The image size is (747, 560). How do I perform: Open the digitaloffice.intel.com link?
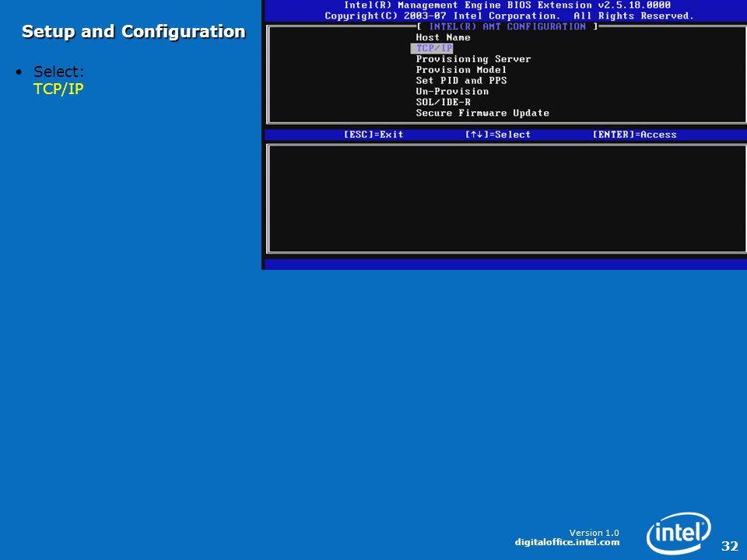click(567, 542)
